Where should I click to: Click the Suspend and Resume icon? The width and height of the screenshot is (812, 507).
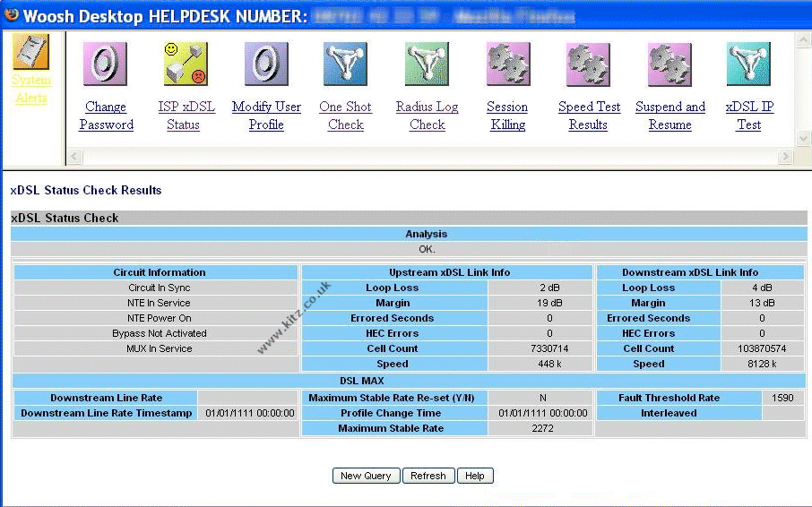point(669,64)
